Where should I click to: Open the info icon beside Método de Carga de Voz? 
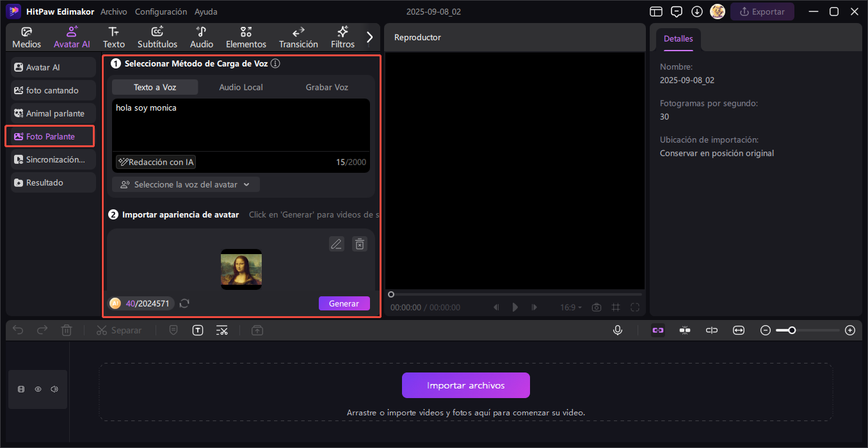[275, 63]
